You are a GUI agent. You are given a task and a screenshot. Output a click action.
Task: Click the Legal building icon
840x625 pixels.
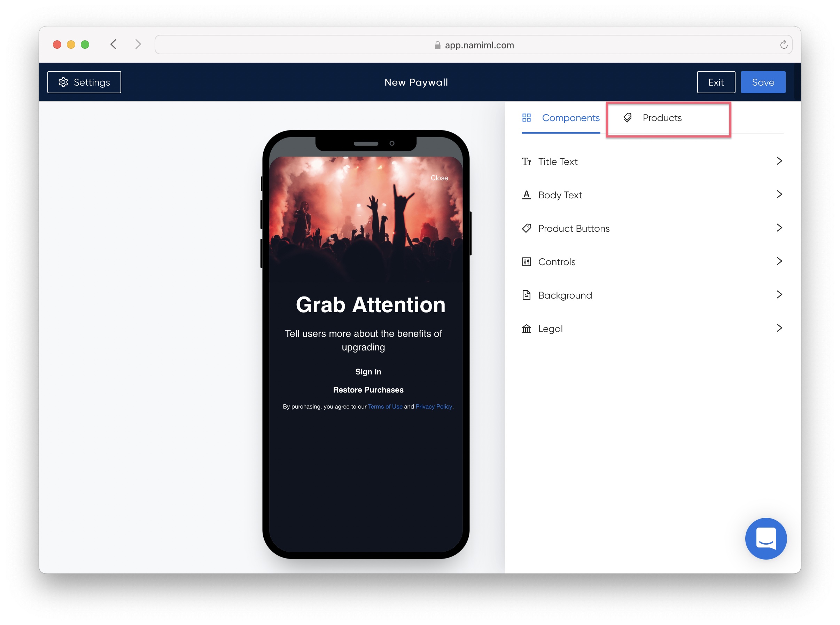click(x=526, y=329)
